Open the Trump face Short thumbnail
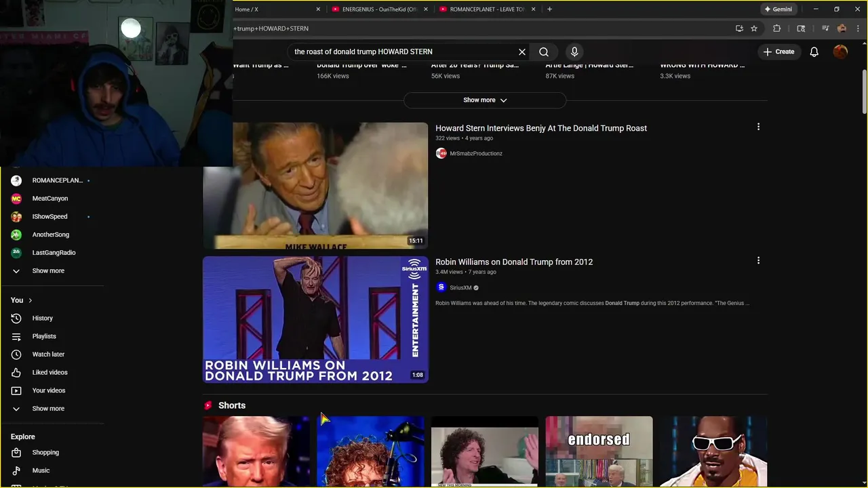This screenshot has width=868, height=488. pyautogui.click(x=256, y=451)
